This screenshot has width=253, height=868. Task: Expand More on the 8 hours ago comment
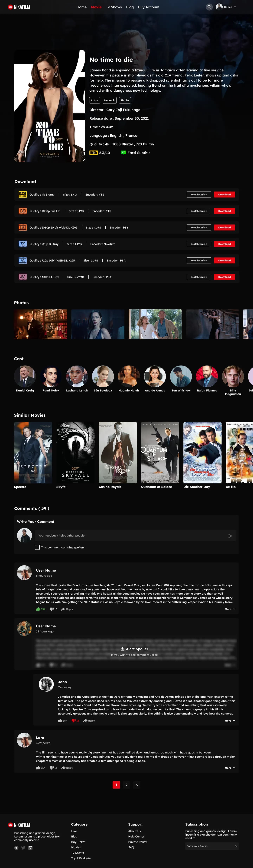coord(230,609)
